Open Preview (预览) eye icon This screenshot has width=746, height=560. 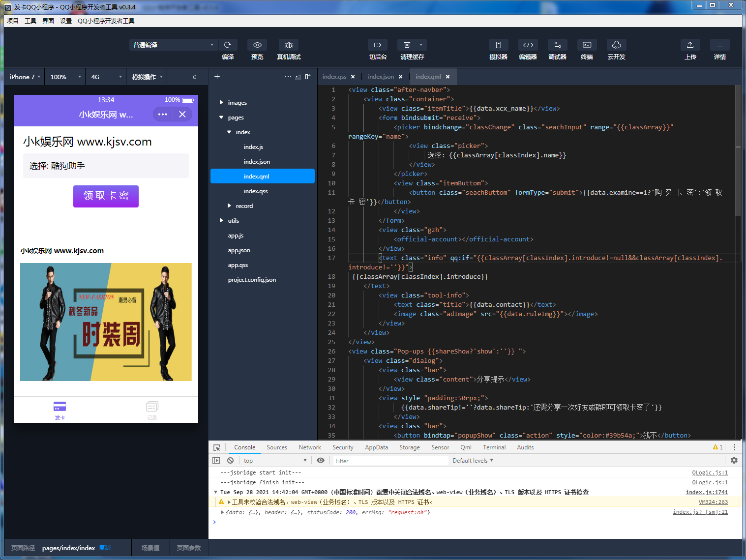tap(257, 45)
